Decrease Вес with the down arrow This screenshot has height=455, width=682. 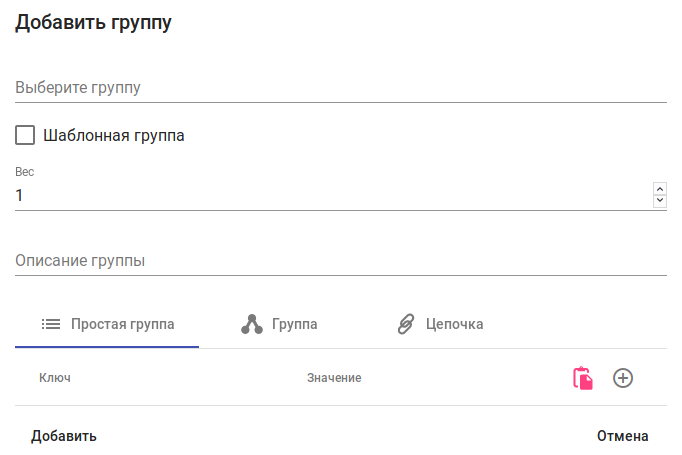659,200
